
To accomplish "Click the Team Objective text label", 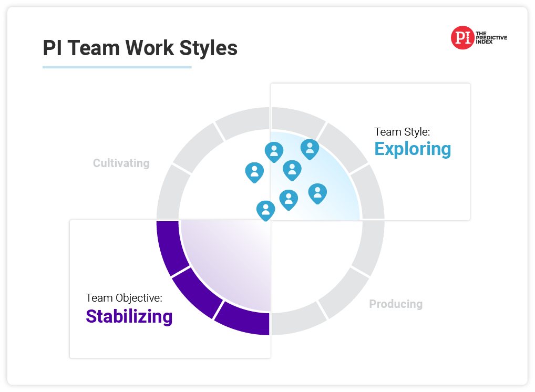I will tap(124, 298).
